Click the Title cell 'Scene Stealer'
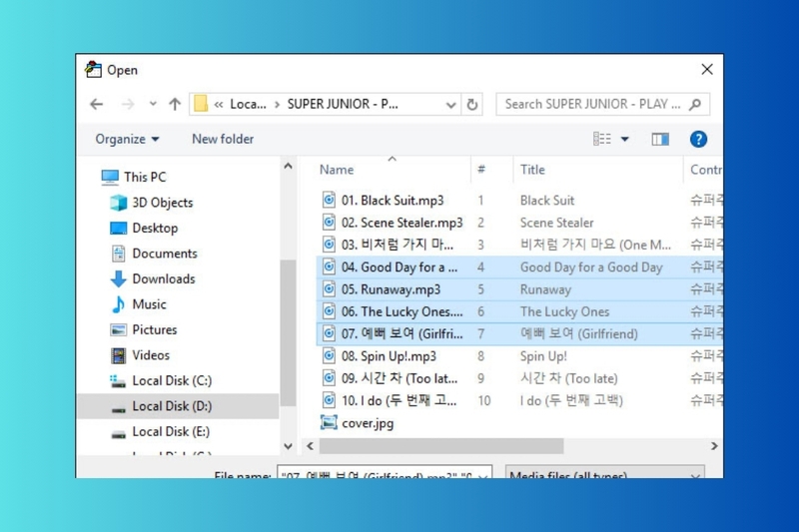 pos(556,223)
